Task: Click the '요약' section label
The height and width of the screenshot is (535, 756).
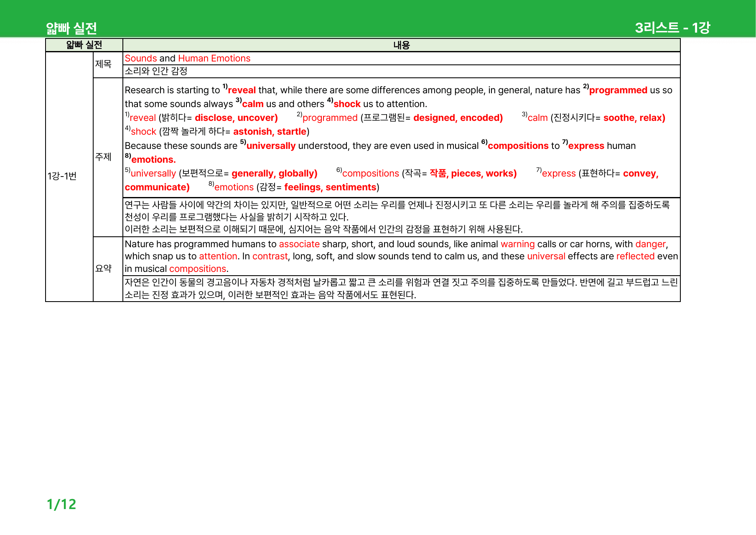Action: tap(103, 269)
